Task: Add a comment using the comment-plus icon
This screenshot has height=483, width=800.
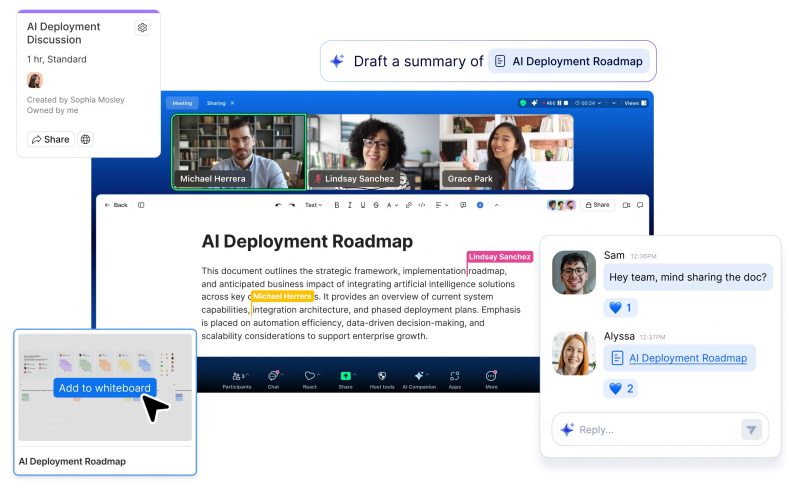Action: pos(463,205)
